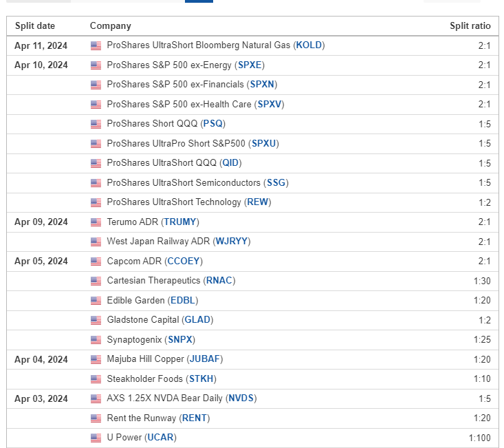Click the 2:1 ratio for Terumo ADR
Screen dimensions: 504x448
484,222
